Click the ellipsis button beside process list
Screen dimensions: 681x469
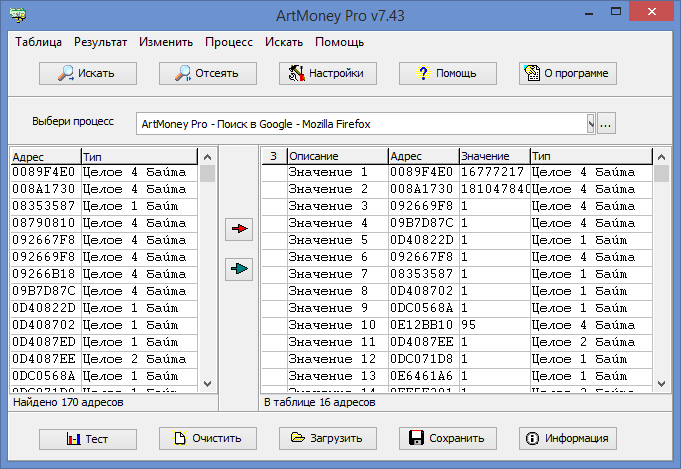pyautogui.click(x=607, y=124)
